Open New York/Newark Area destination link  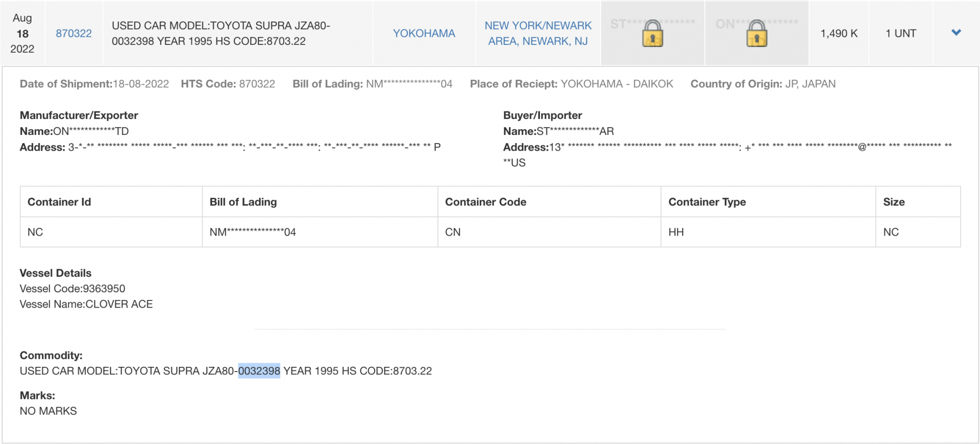tap(538, 33)
